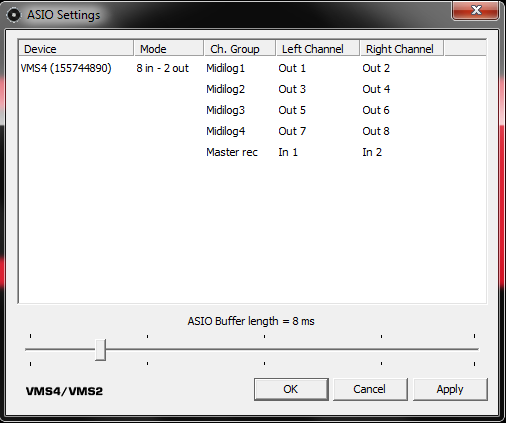Select the Master rec channel group
The width and height of the screenshot is (506, 423).
[232, 152]
